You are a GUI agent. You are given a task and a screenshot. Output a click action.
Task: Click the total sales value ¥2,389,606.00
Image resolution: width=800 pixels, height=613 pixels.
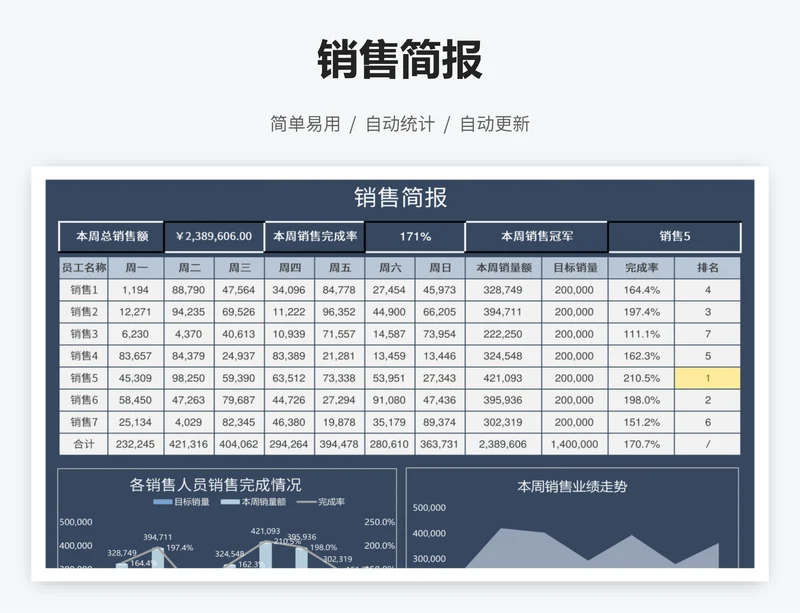[x=214, y=236]
